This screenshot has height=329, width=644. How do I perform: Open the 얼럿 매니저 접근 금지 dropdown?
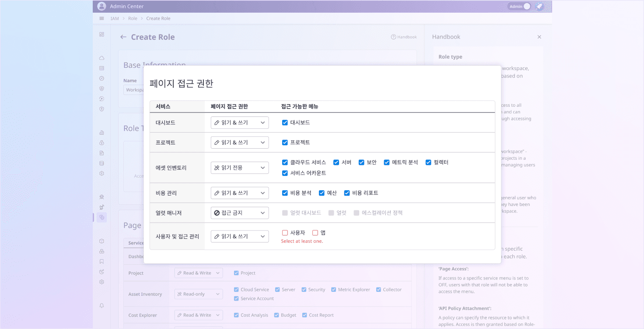coord(240,213)
